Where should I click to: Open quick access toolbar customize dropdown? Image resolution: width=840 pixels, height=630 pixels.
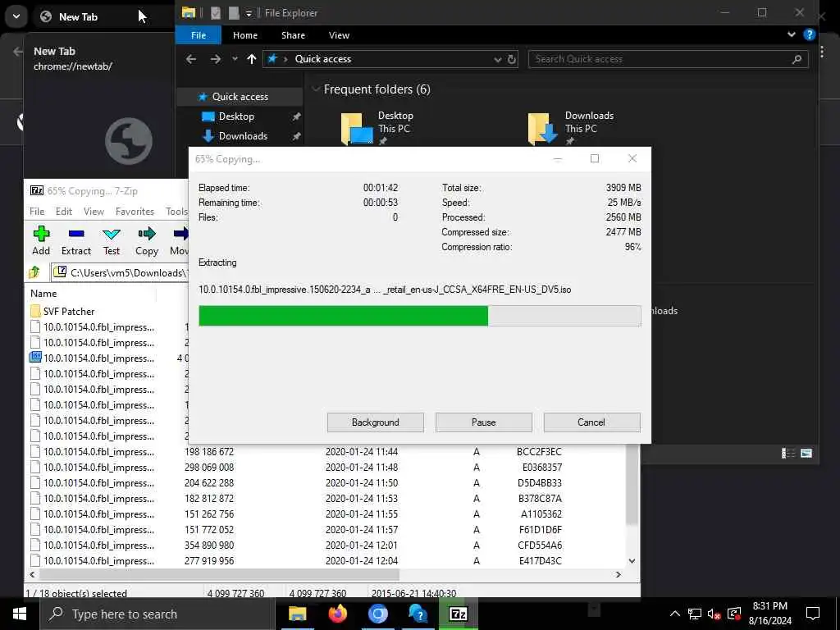tap(249, 13)
